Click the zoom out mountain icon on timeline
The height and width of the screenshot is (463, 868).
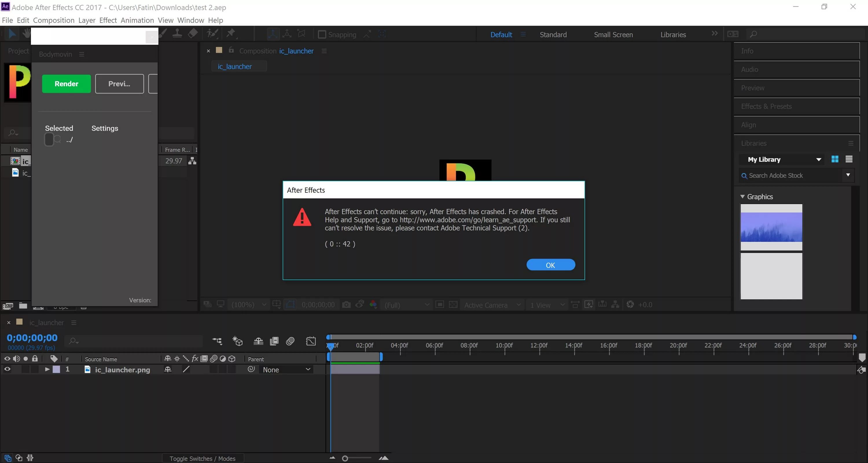(x=332, y=458)
